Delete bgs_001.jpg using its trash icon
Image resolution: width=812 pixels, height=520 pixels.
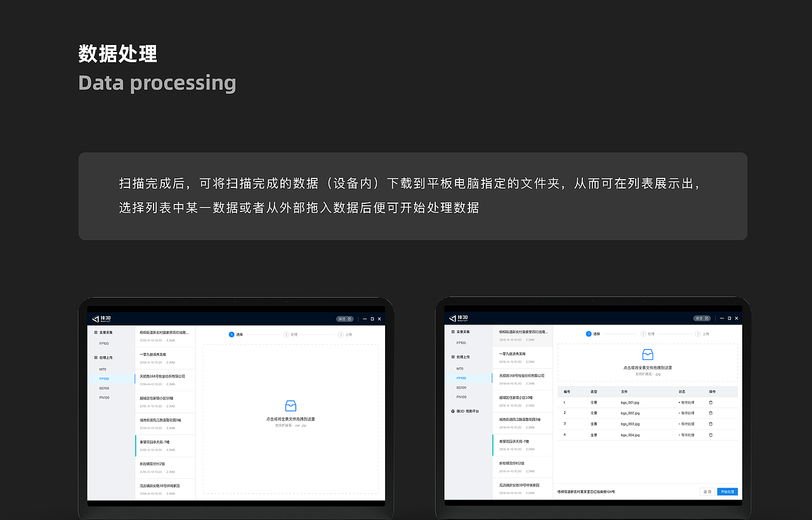pos(710,403)
